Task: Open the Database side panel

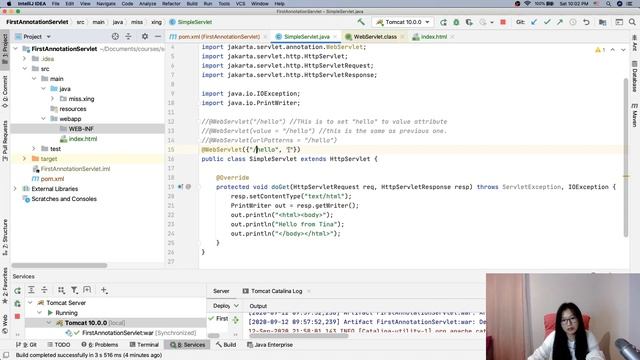Action: [x=635, y=76]
